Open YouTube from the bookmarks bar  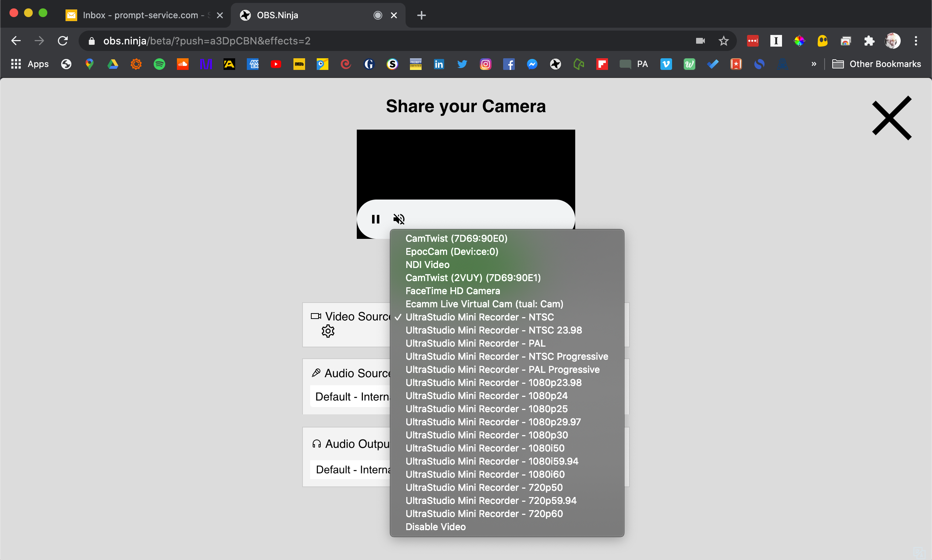pyautogui.click(x=276, y=64)
